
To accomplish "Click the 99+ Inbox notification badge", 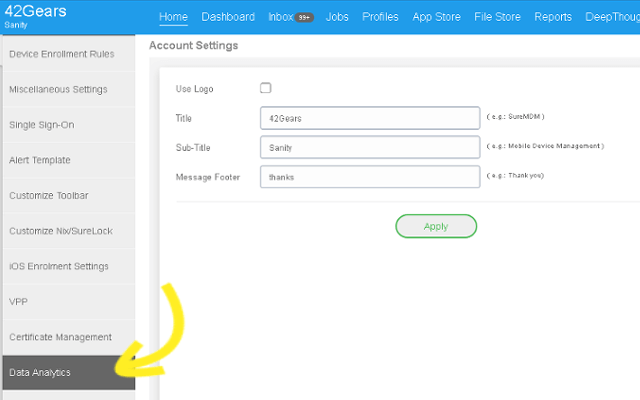I will tap(304, 18).
